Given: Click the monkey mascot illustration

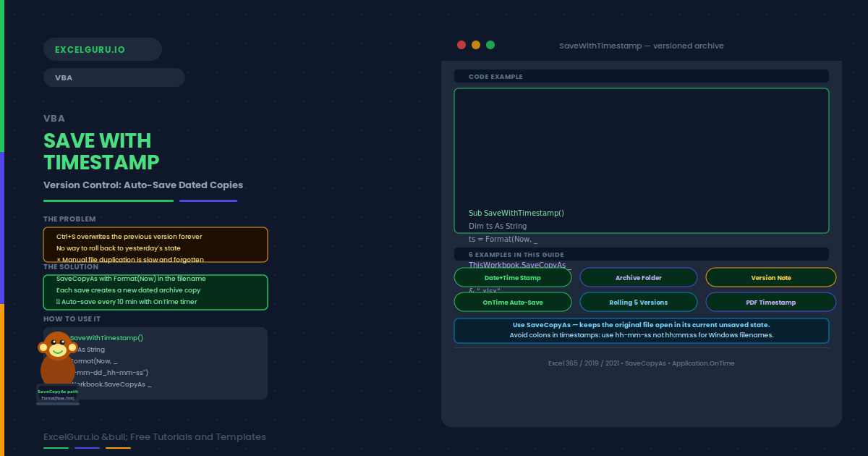Looking at the screenshot, I should [x=58, y=368].
